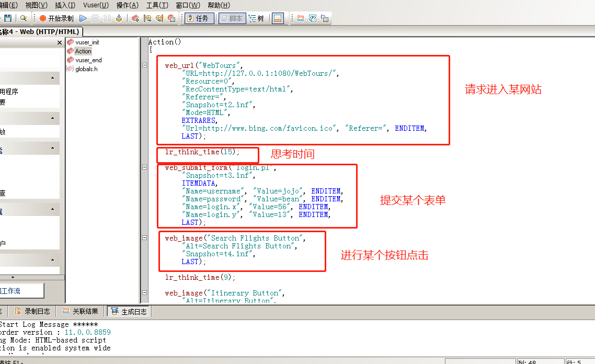Switch to 树 tree view
The height and width of the screenshot is (364, 595).
(257, 18)
